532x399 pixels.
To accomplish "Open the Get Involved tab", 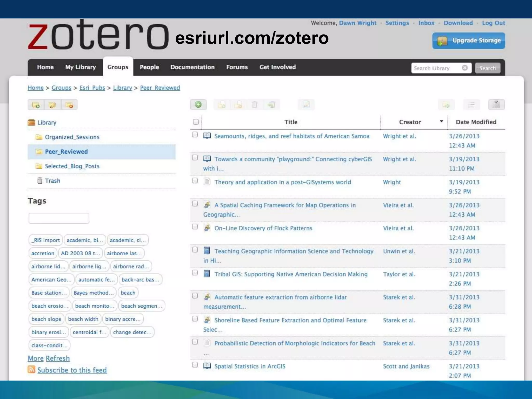I will point(277,67).
